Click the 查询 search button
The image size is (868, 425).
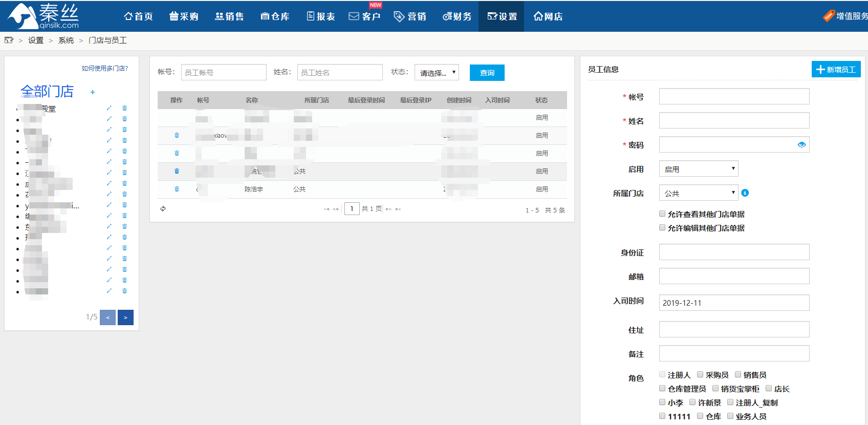pyautogui.click(x=487, y=73)
